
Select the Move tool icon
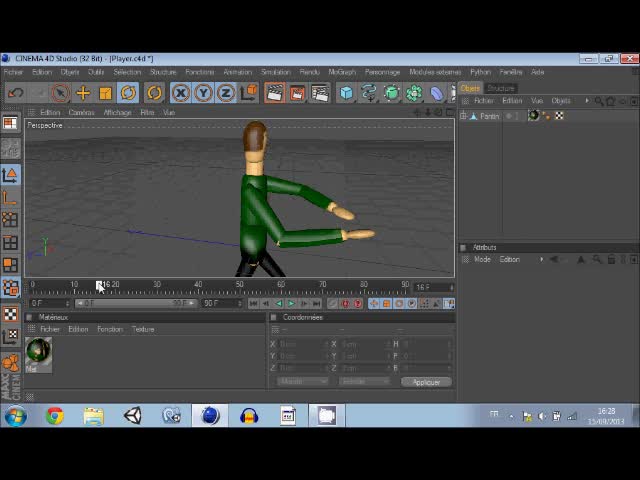pos(83,93)
